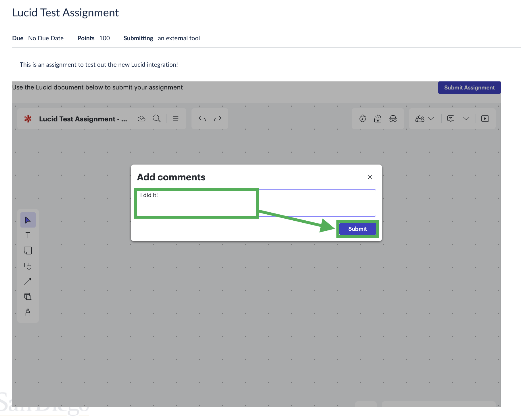
Task: Expand the collaborators dropdown chevron
Action: point(431,119)
